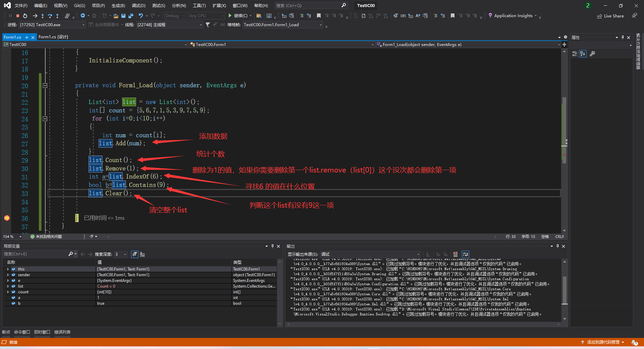Switch to the Form1.cs [设计] tab
The width and height of the screenshot is (644, 349).
pos(53,37)
